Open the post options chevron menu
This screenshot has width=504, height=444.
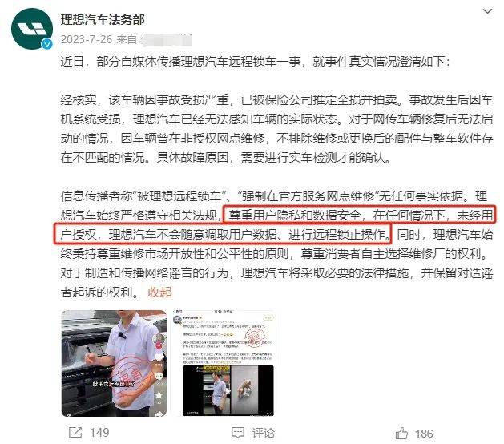coord(488,11)
